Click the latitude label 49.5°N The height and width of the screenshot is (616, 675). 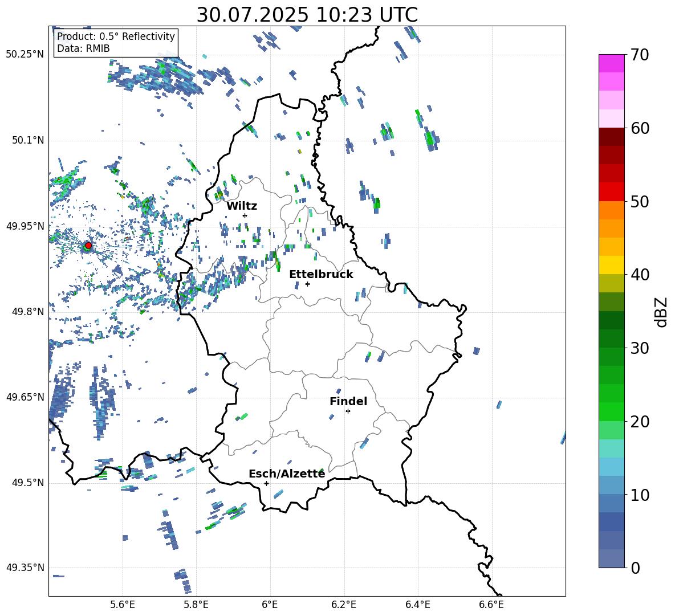click(x=29, y=483)
